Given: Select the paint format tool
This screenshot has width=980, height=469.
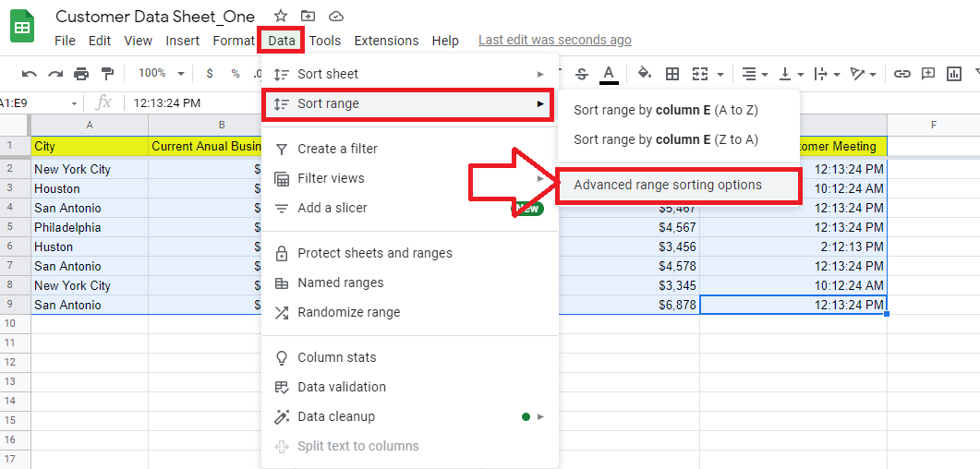Looking at the screenshot, I should pos(107,74).
